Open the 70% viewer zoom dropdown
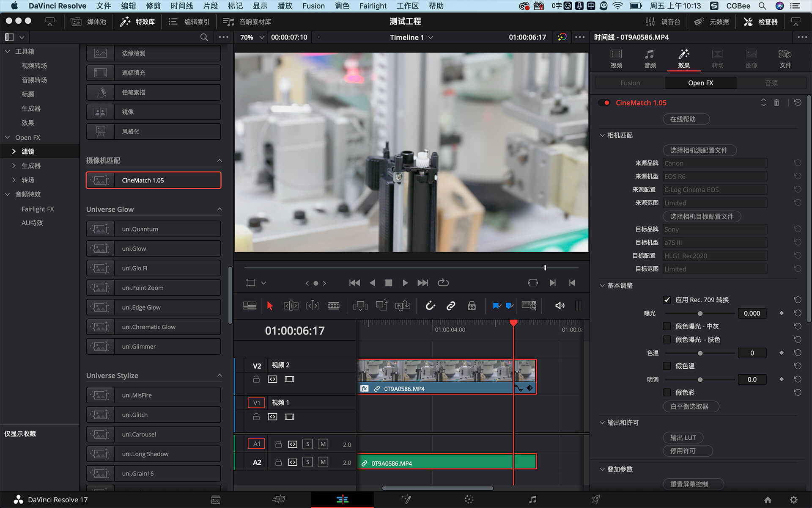This screenshot has height=508, width=812. 252,37
